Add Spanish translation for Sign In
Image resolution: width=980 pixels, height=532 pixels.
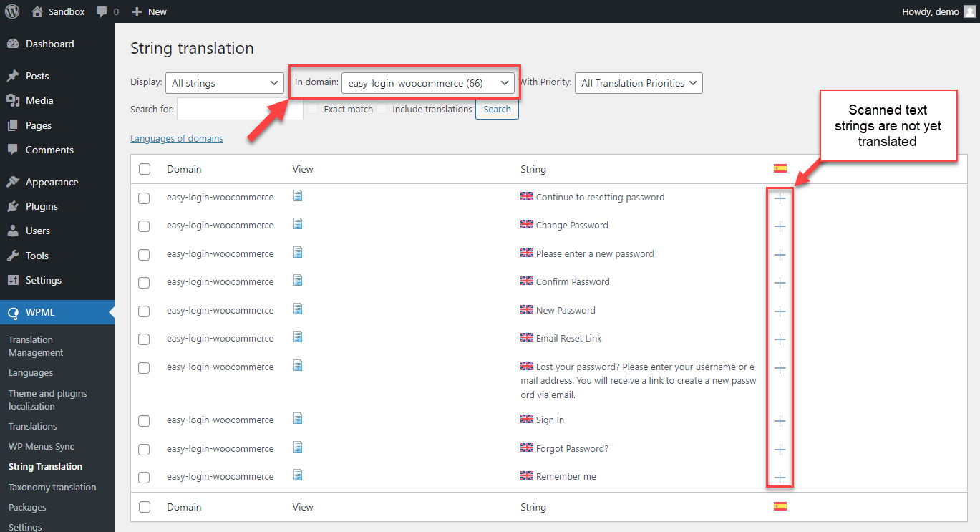point(780,421)
